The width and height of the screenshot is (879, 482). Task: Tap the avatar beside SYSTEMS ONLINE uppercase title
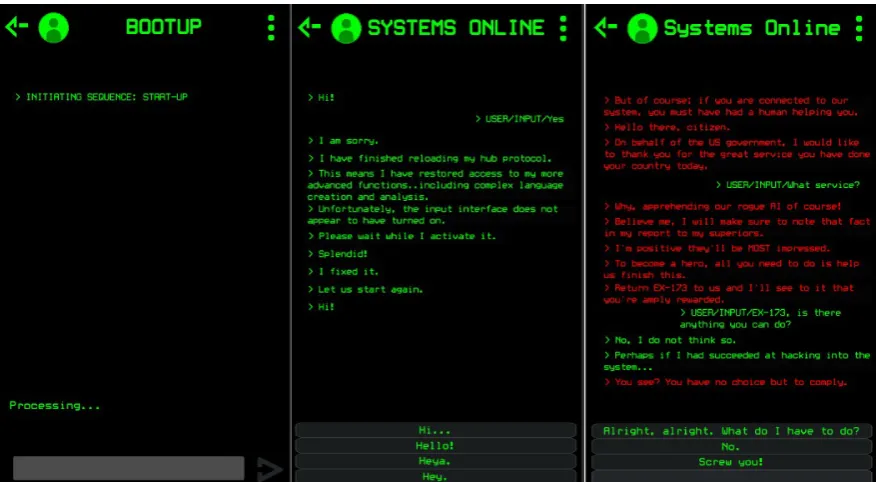tap(346, 29)
